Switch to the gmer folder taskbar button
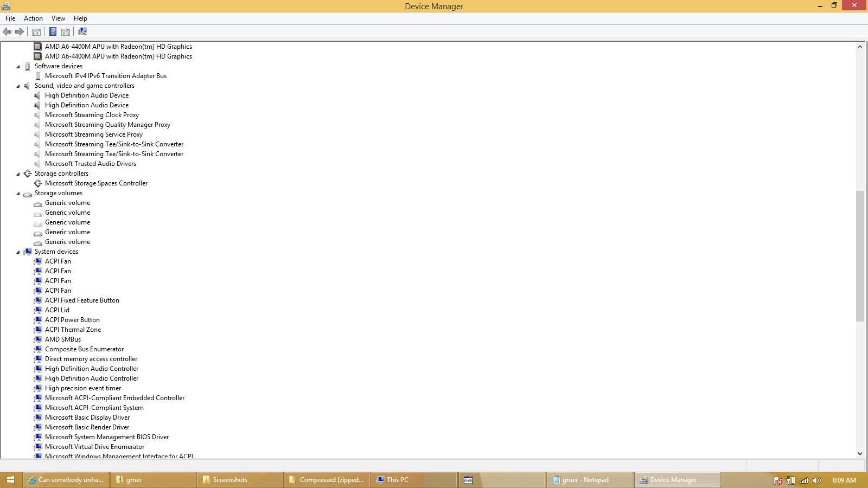 click(x=153, y=480)
